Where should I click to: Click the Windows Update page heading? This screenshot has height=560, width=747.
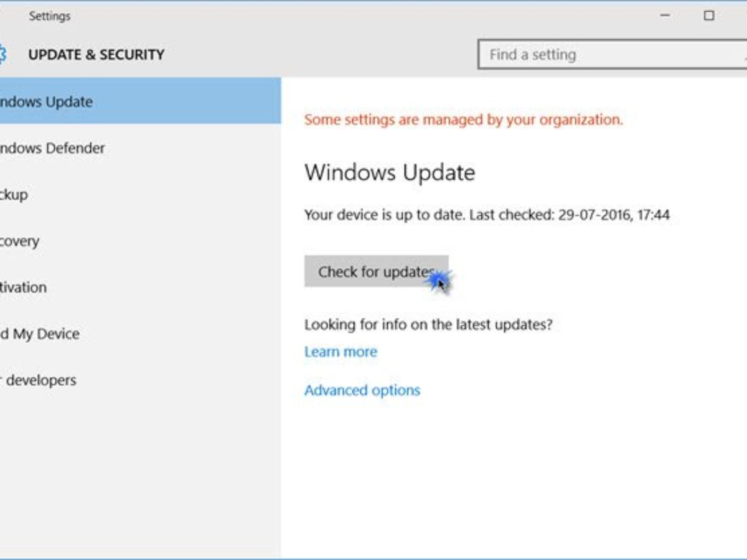tap(390, 172)
